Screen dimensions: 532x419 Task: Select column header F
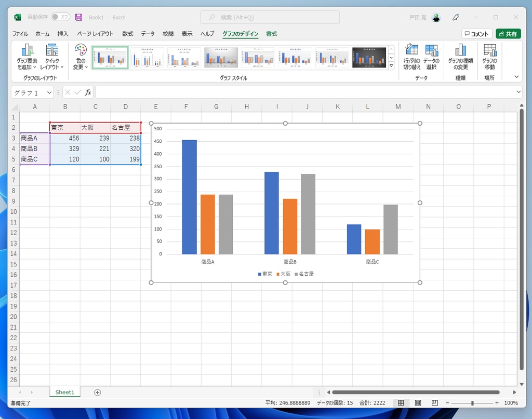pyautogui.click(x=186, y=107)
